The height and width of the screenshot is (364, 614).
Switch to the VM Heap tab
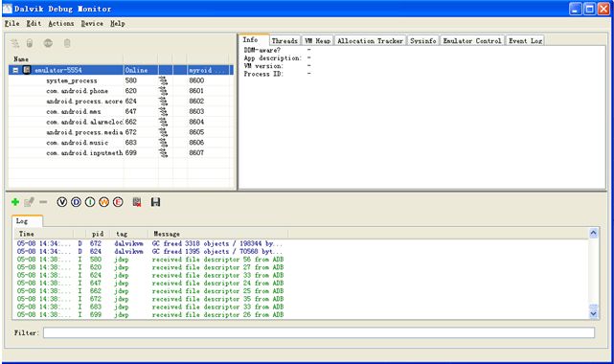(x=318, y=40)
